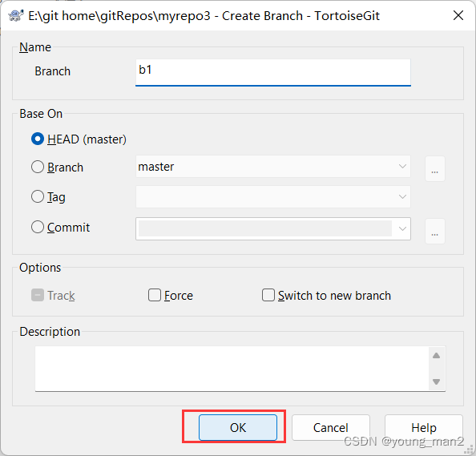Click the browse button beside Commit field
476x456 pixels.
[434, 231]
